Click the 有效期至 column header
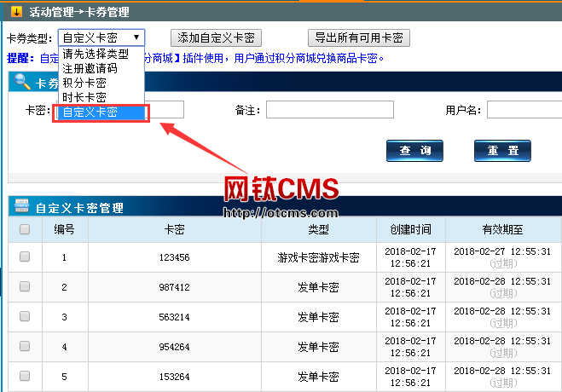The image size is (562, 392). (x=502, y=229)
